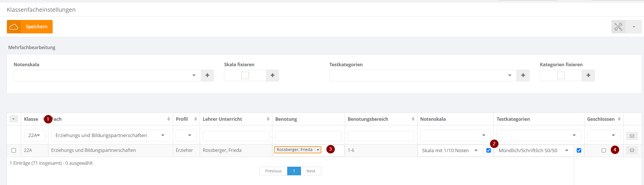Click the envelope icon in the 22A row
Image resolution: width=644 pixels, height=185 pixels.
pyautogui.click(x=632, y=150)
